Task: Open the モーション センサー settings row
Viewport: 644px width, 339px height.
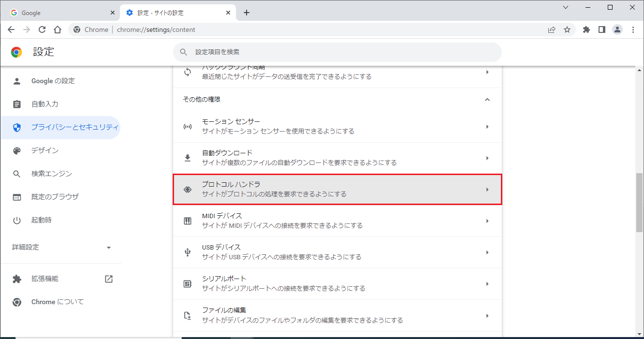Action: (337, 127)
